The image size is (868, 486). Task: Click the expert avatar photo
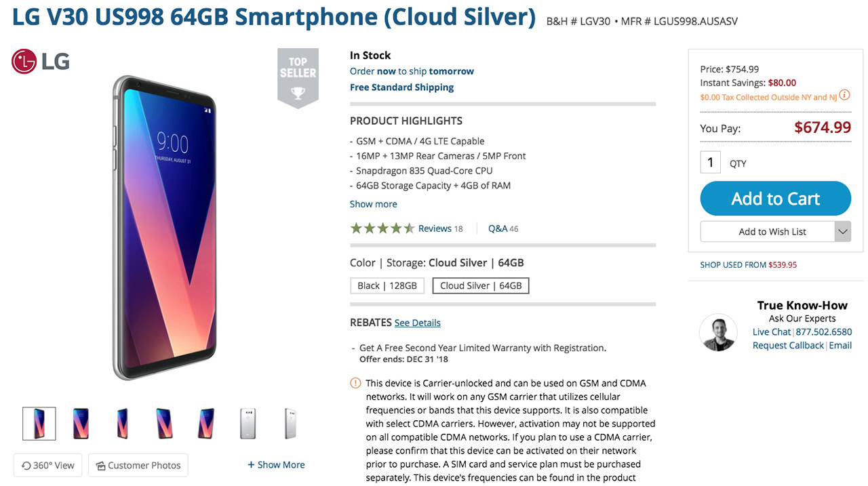[718, 332]
